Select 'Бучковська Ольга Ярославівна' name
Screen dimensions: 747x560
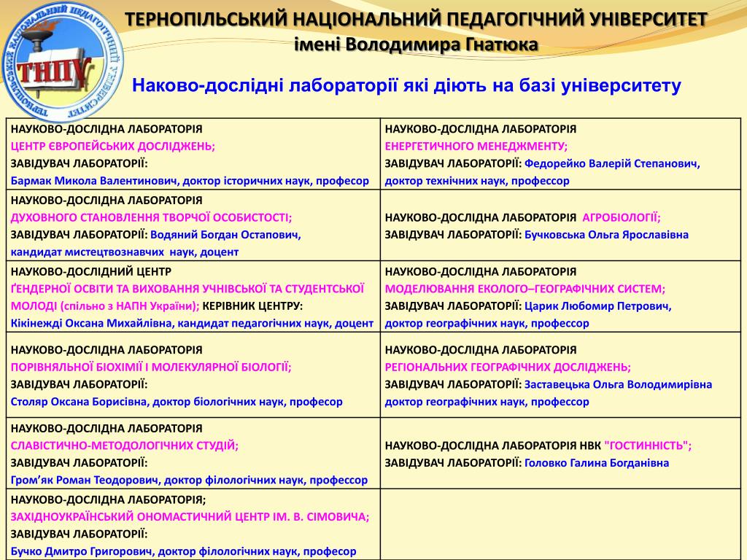coord(606,236)
